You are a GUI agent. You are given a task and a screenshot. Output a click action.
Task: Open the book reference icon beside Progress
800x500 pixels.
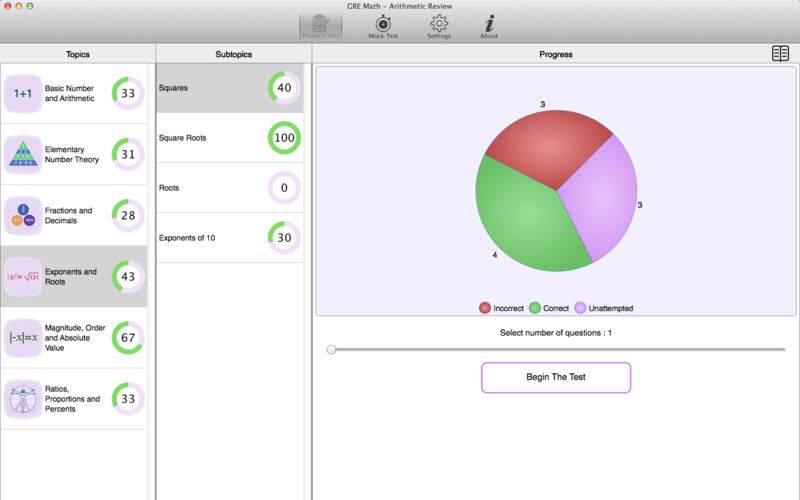(x=780, y=54)
